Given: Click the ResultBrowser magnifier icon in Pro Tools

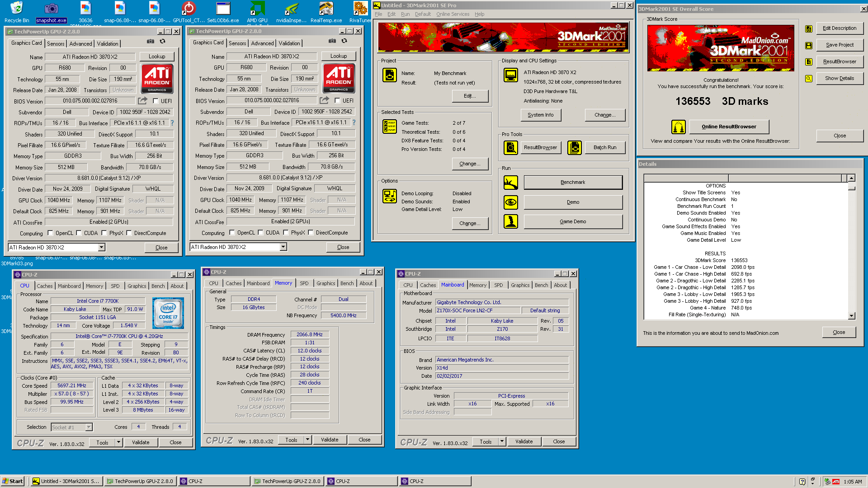Looking at the screenshot, I should (x=511, y=147).
